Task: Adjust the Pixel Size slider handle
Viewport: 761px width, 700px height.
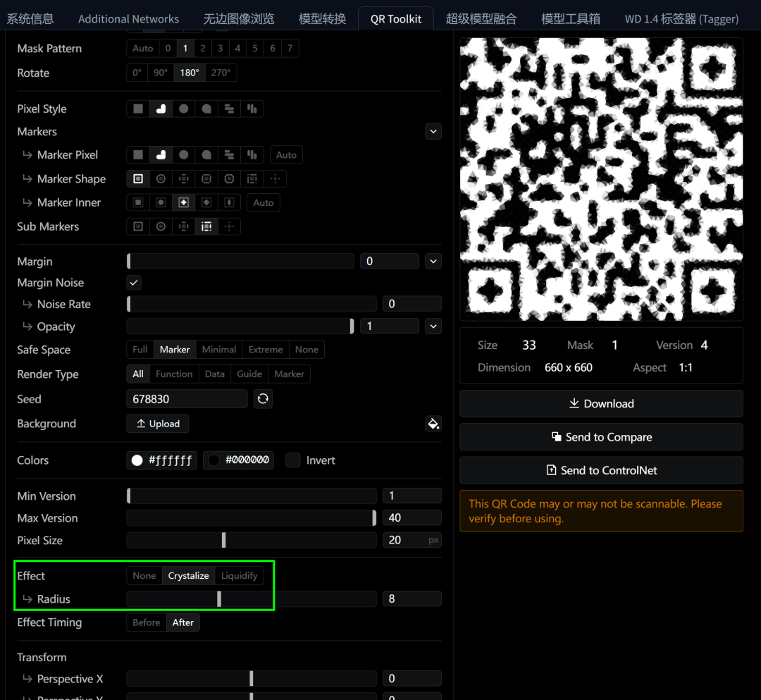Action: (x=224, y=540)
